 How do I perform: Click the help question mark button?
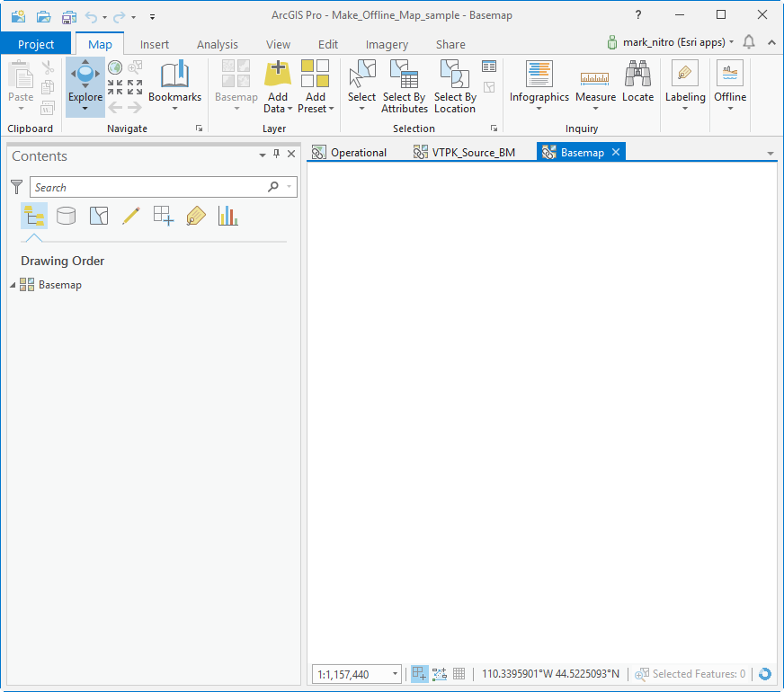[638, 15]
